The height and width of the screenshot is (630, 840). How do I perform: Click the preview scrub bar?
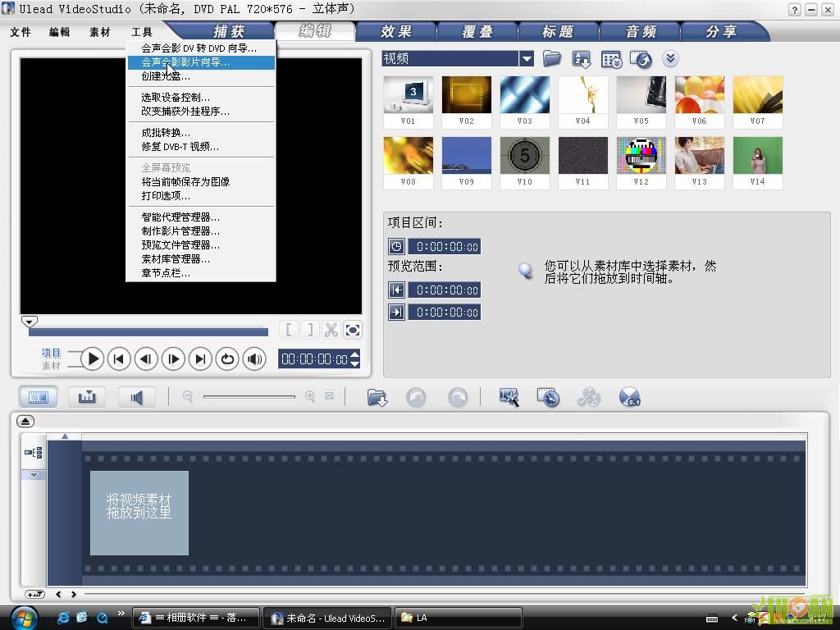(148, 332)
